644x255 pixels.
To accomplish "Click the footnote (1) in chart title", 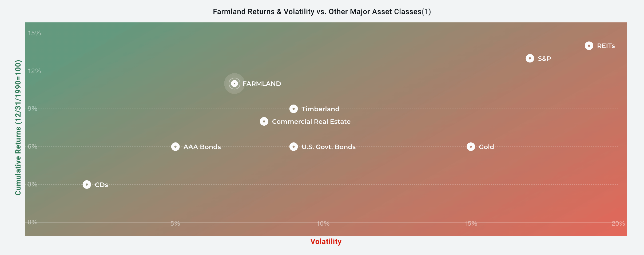I will coord(426,12).
